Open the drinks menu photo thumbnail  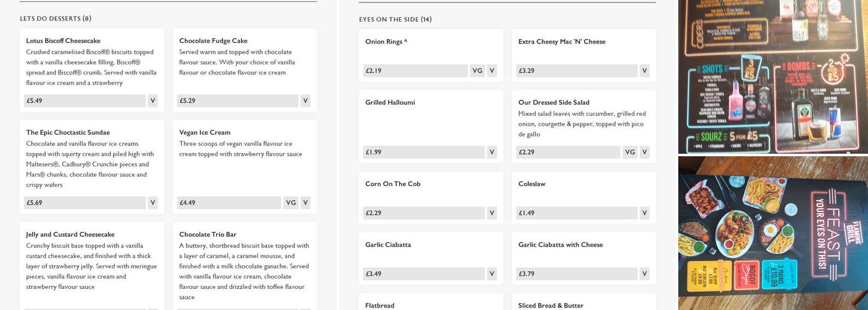point(773,76)
